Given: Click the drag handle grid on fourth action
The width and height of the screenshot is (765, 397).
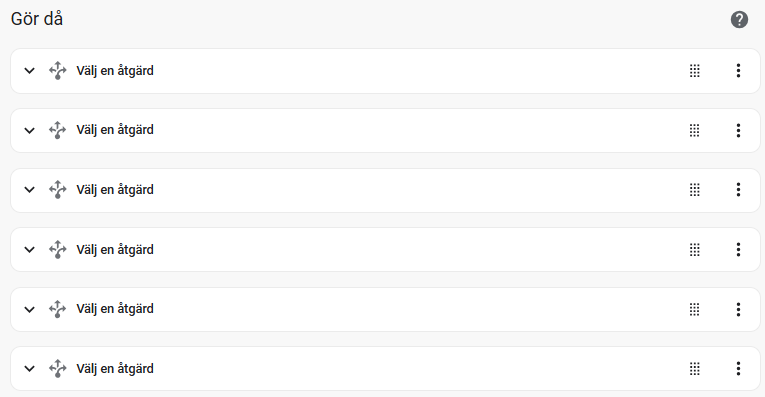Looking at the screenshot, I should [x=695, y=250].
